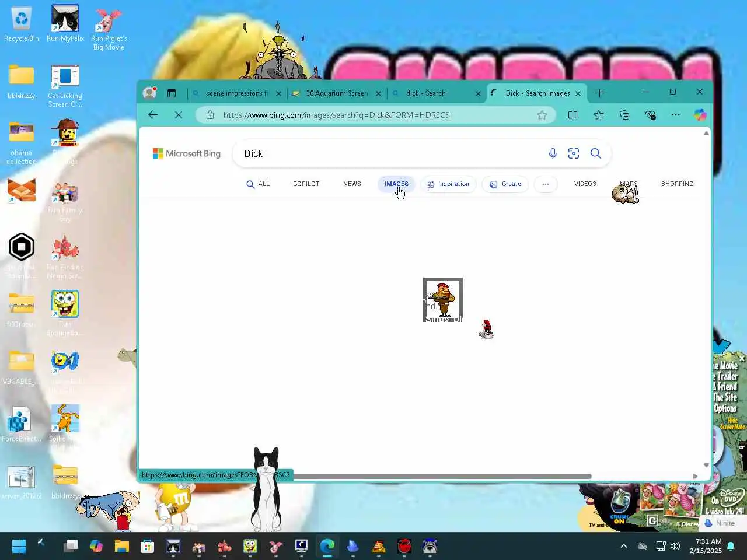Close the 'scene impressions' tab
The image size is (747, 560).
point(278,93)
